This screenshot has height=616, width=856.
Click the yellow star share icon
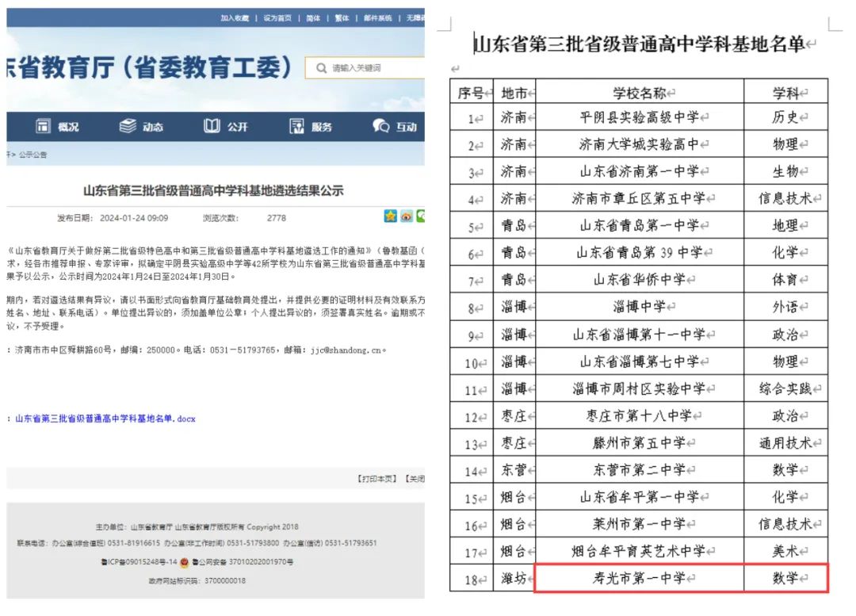click(390, 216)
